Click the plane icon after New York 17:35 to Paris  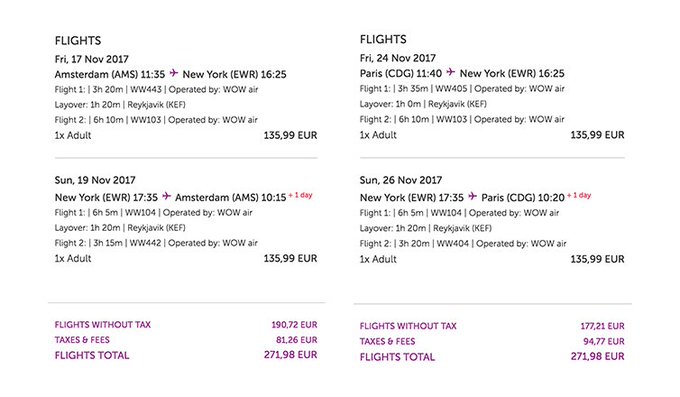click(x=472, y=196)
